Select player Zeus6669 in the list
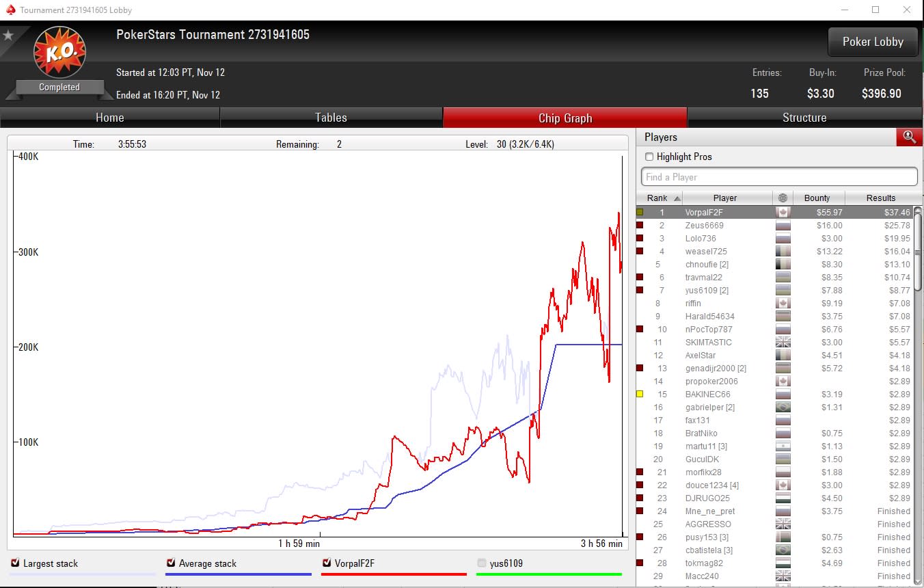 tap(775, 226)
